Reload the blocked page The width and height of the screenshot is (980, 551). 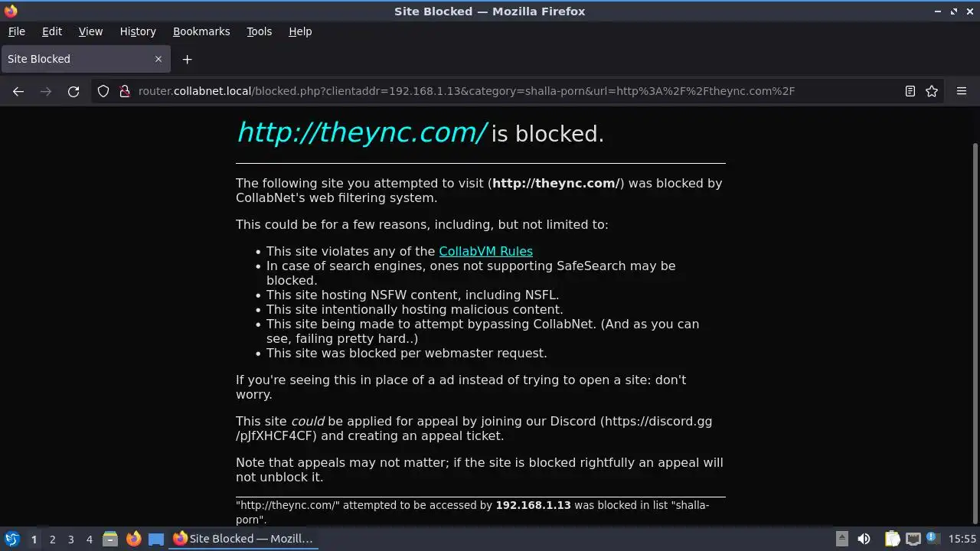(x=73, y=91)
